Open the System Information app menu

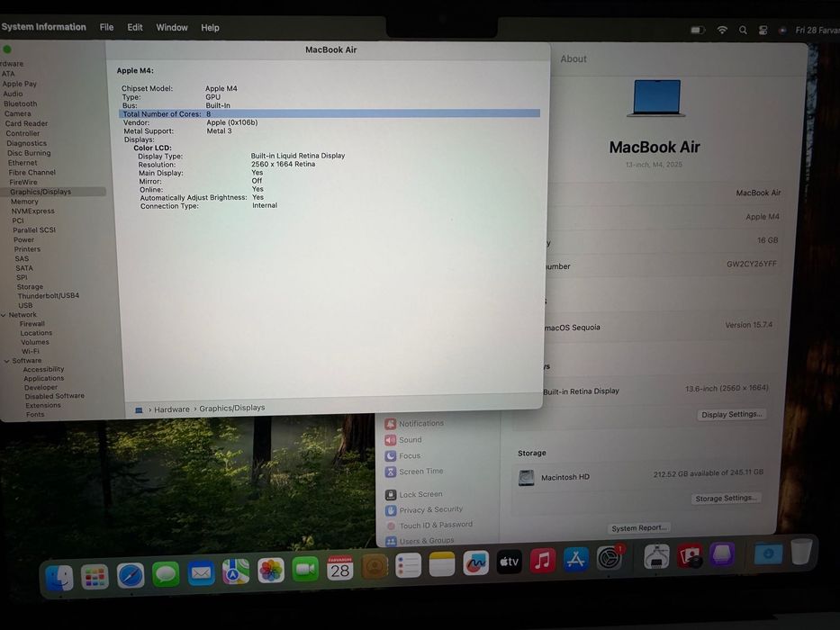pos(43,27)
